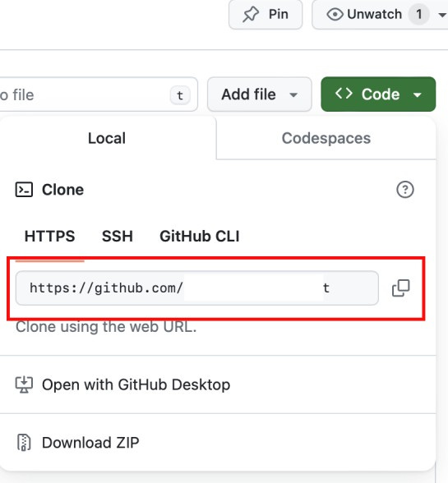This screenshot has height=483, width=448.
Task: Focus the clone URL text field
Action: click(197, 288)
